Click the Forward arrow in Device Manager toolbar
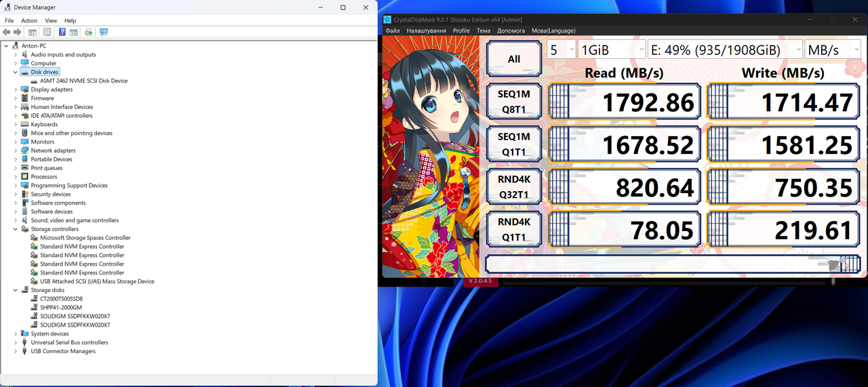The height and width of the screenshot is (387, 868). (18, 32)
